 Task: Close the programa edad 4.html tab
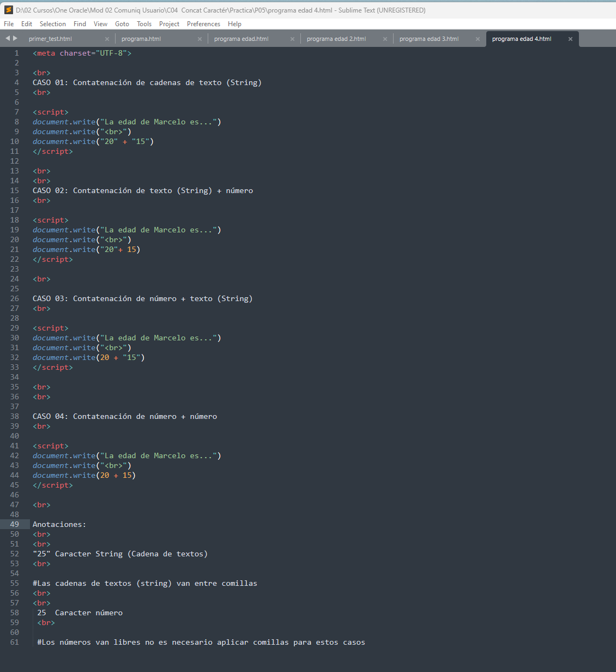click(x=570, y=39)
